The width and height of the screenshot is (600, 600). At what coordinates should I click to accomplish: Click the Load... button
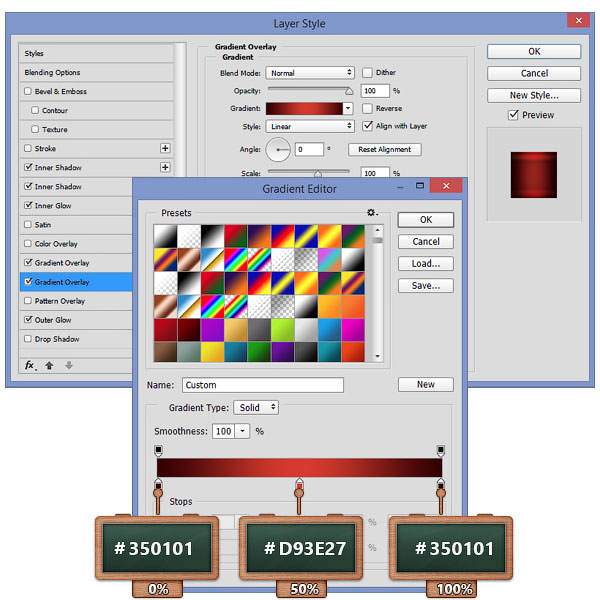(426, 264)
